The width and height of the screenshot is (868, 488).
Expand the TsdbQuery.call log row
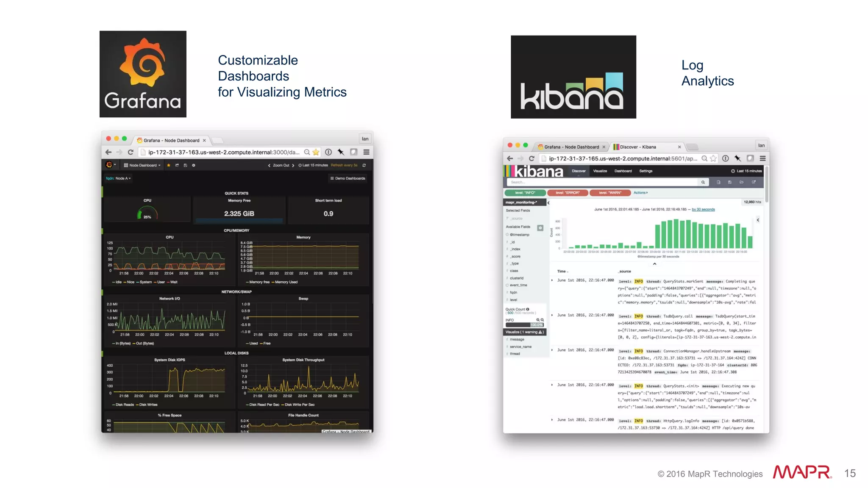coord(552,315)
